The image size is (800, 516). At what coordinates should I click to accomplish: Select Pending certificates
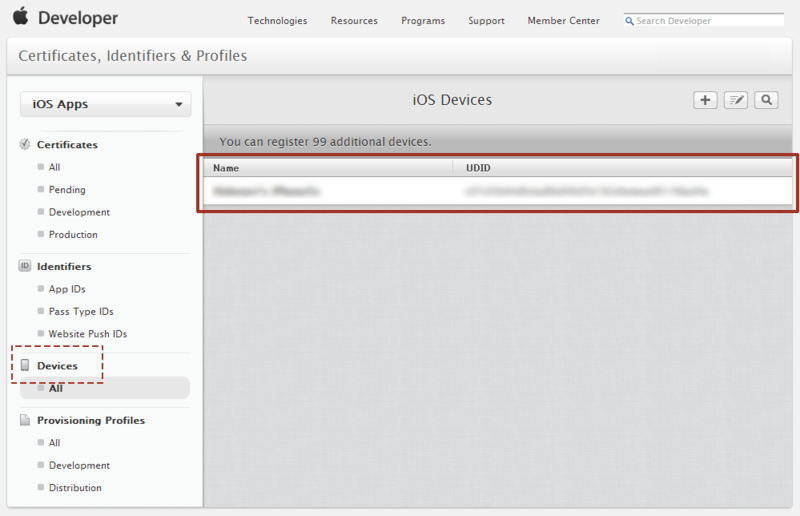point(67,189)
